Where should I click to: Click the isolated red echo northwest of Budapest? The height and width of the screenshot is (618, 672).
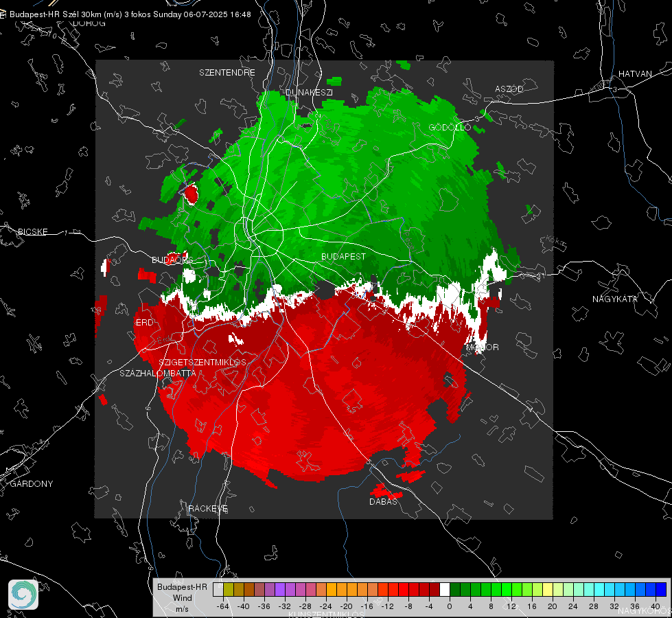191,194
